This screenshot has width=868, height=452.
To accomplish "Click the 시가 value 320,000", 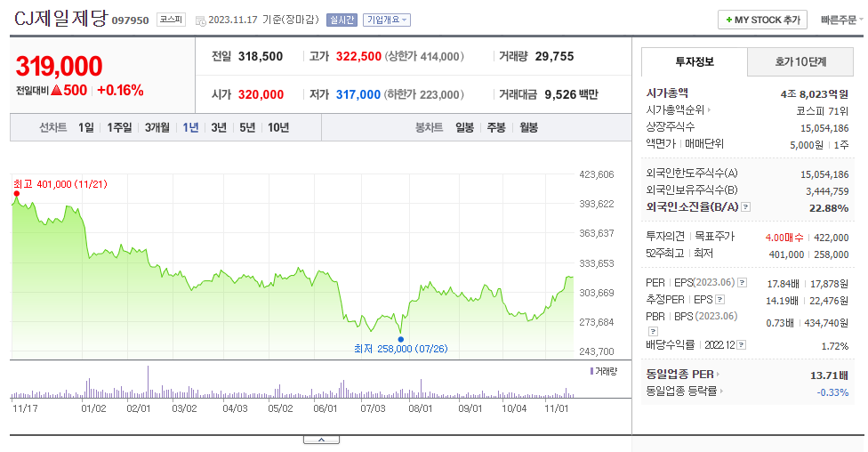I will (x=261, y=94).
